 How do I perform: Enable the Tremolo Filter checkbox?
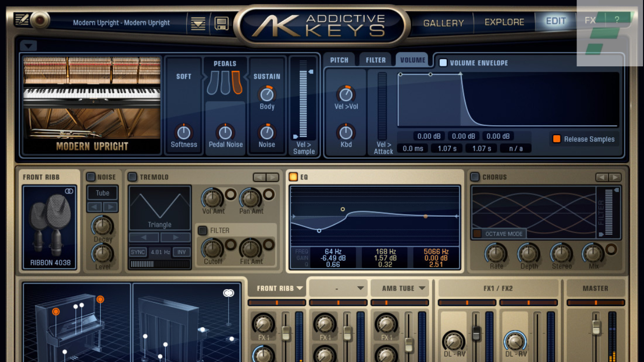click(203, 230)
